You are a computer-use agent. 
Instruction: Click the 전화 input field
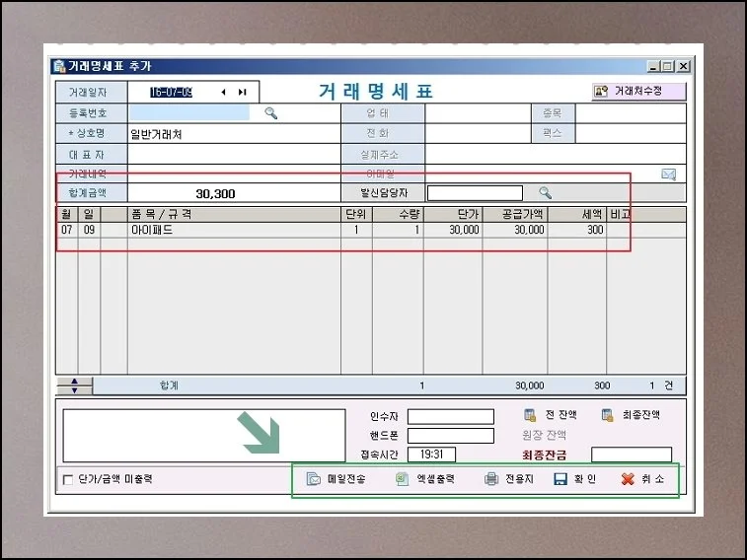tap(478, 134)
